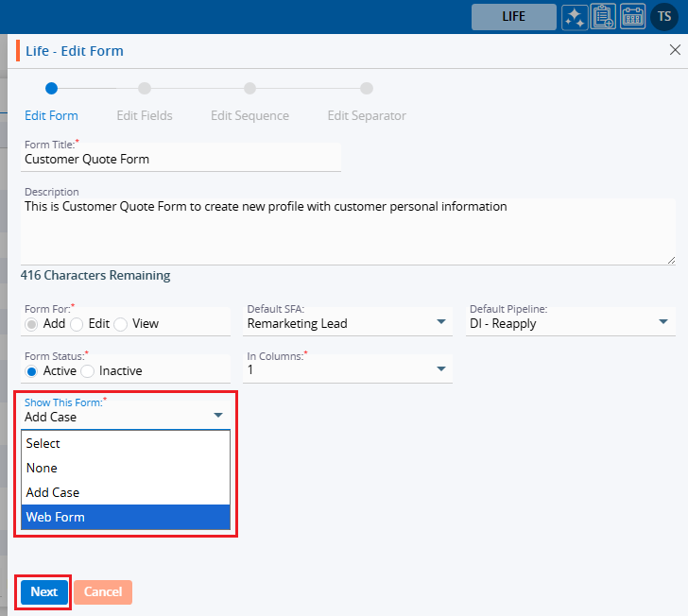Image resolution: width=688 pixels, height=616 pixels.
Task: Choose Web Form from the list
Action: [x=126, y=517]
